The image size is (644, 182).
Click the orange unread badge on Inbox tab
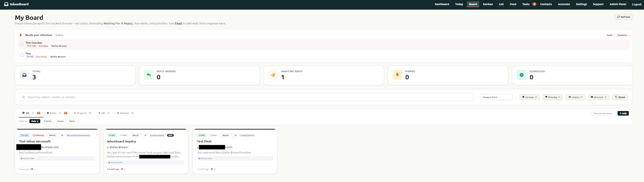pyautogui.click(x=66, y=113)
